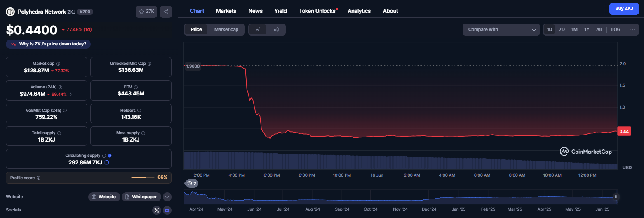Select 1Y time range
The height and width of the screenshot is (218, 644).
587,29
